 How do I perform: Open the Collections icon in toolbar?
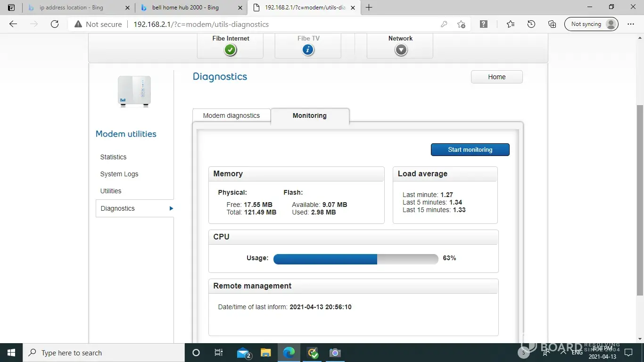point(552,25)
